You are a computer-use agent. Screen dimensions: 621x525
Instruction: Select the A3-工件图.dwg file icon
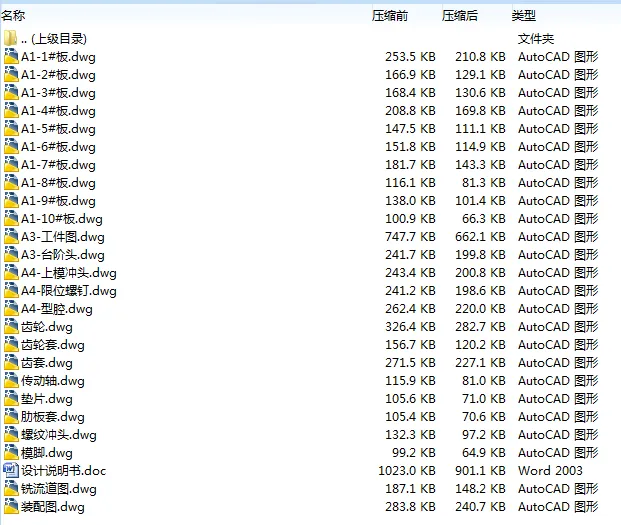click(11, 237)
